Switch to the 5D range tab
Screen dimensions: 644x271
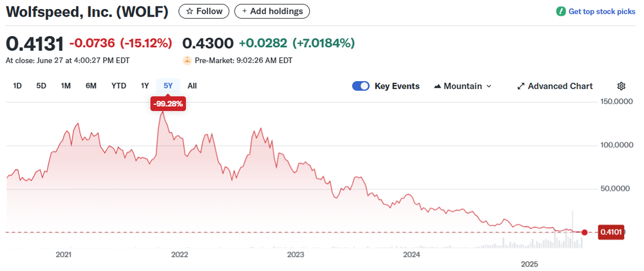point(41,86)
